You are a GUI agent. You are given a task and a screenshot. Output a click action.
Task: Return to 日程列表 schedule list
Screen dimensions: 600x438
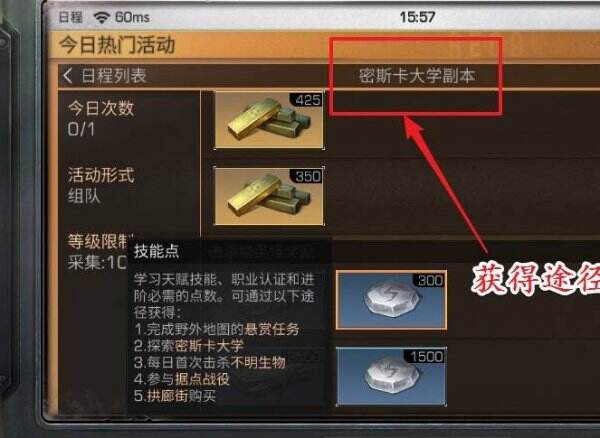coord(114,76)
